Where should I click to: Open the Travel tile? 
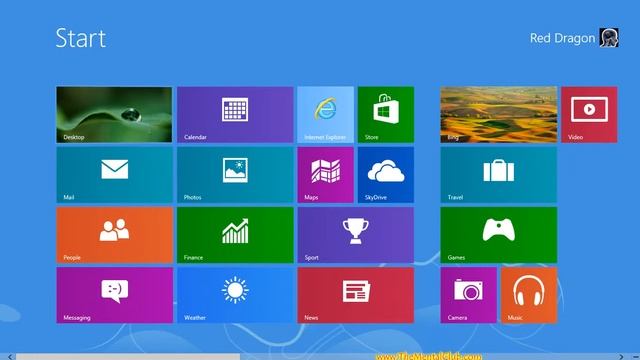coord(498,175)
